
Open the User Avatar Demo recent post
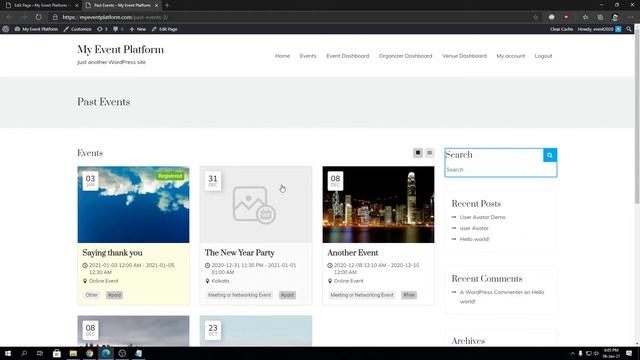click(482, 217)
